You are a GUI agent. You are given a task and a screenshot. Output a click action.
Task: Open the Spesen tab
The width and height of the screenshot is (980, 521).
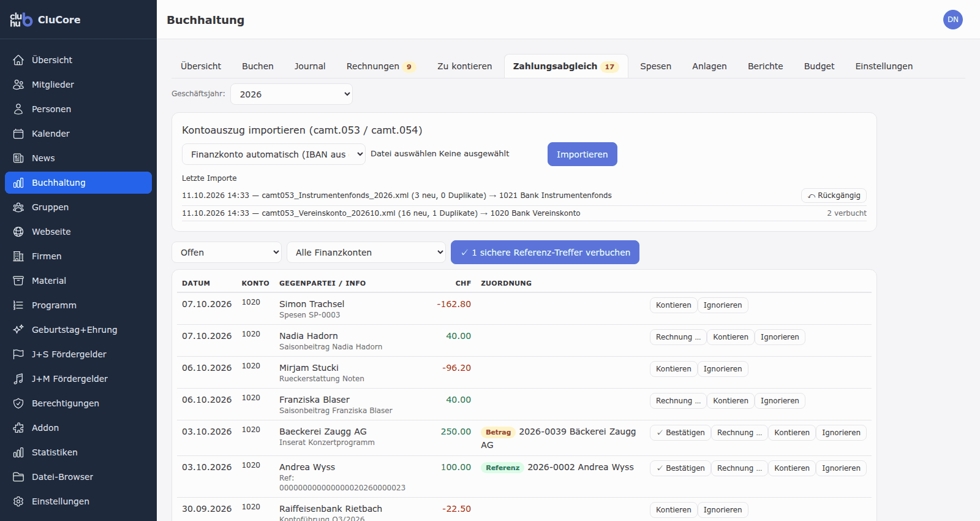coord(656,66)
